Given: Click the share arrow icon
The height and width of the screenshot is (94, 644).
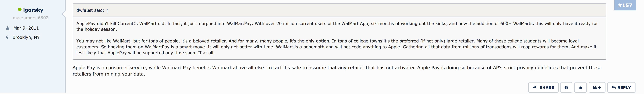Looking at the screenshot, I should pos(535,88).
